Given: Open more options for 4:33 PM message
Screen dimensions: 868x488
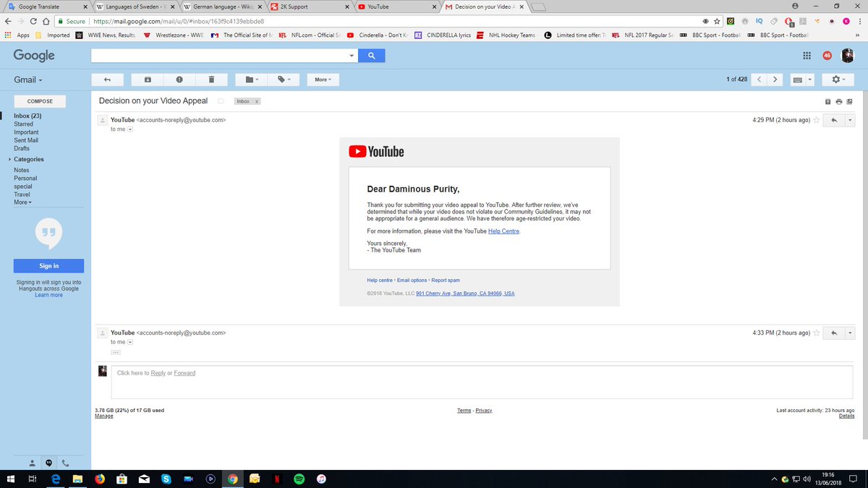Looking at the screenshot, I should [x=850, y=333].
